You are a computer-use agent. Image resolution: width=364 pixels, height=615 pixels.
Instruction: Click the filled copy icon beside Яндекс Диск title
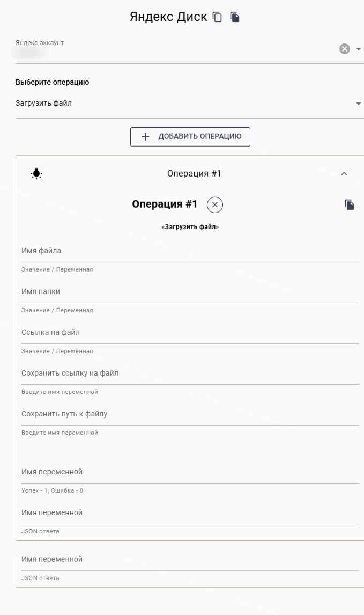point(235,17)
